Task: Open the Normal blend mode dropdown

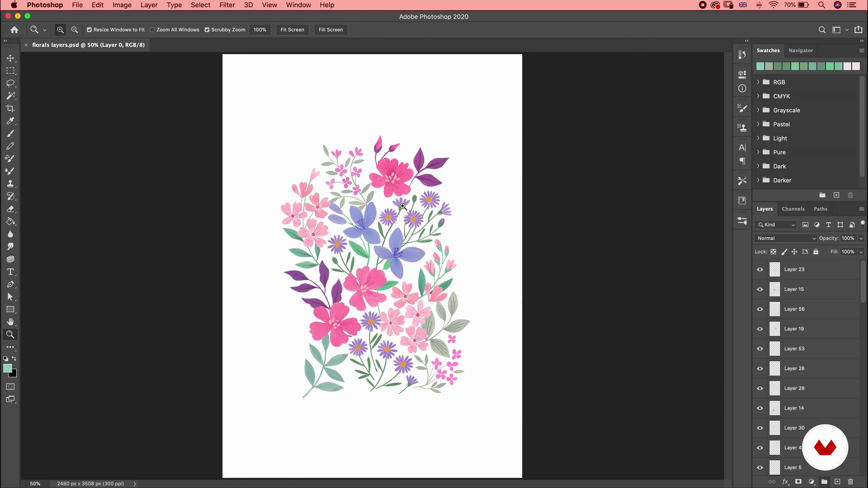Action: point(785,238)
